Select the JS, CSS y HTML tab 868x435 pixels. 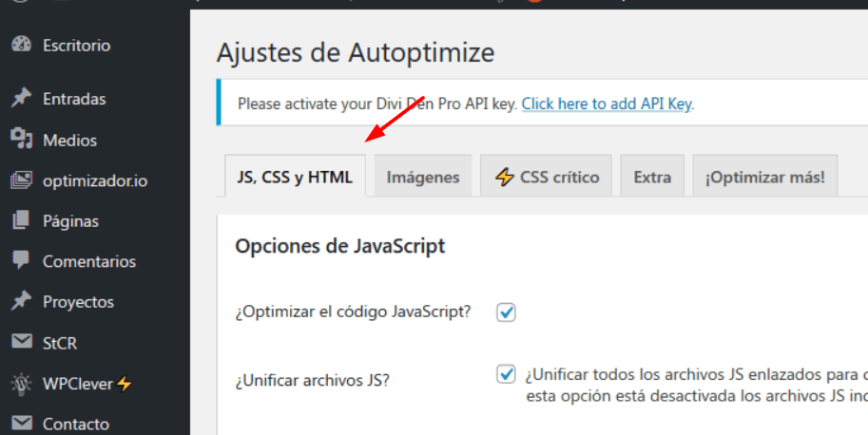[x=295, y=177]
